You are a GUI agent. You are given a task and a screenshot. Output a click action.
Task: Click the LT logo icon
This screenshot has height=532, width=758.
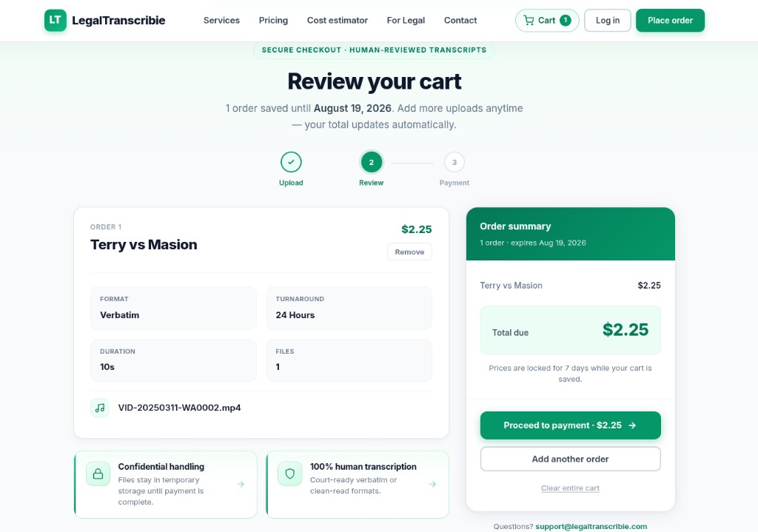[x=55, y=20]
